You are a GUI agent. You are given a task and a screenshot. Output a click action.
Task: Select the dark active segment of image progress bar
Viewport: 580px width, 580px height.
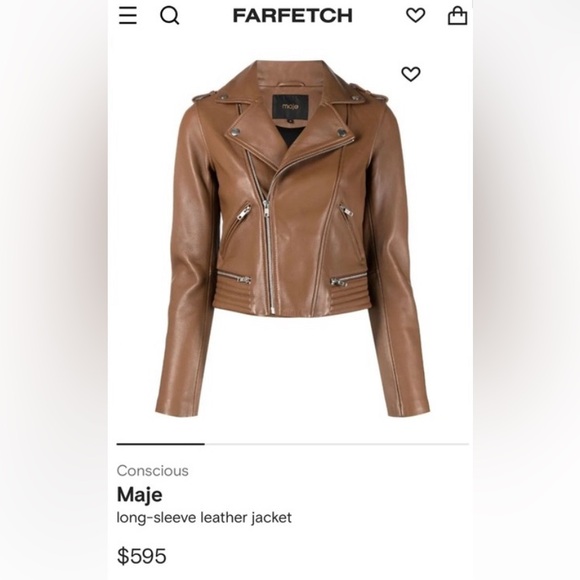pyautogui.click(x=161, y=444)
